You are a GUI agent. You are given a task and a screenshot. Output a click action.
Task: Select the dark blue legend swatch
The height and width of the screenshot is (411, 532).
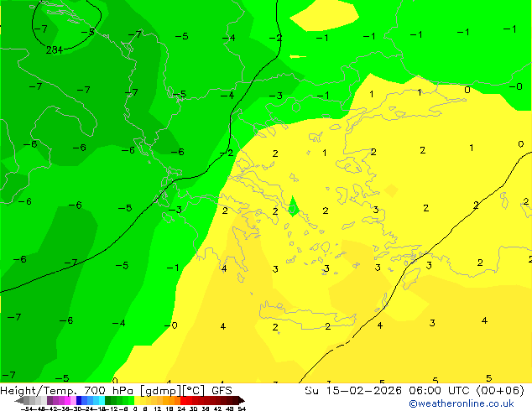pyautogui.click(x=79, y=400)
